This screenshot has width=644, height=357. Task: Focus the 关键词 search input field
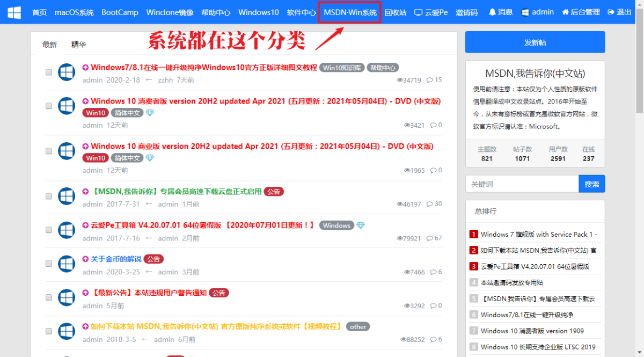[522, 184]
